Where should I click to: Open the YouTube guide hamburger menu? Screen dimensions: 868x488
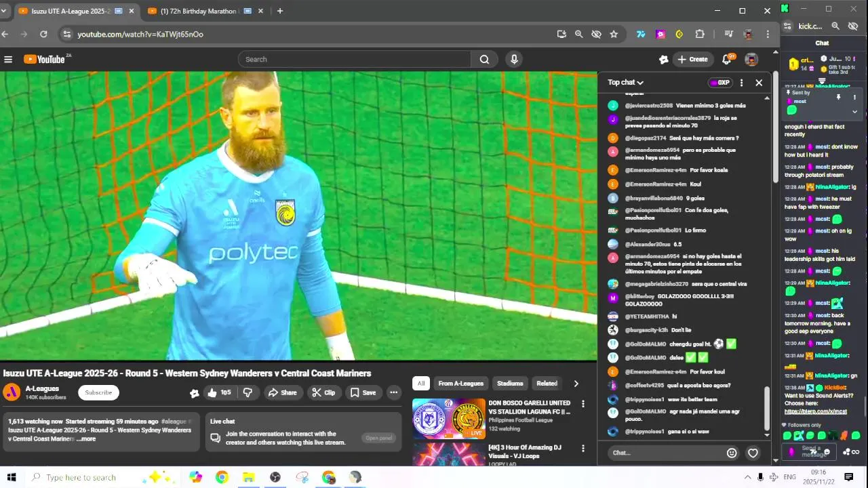[x=8, y=60]
